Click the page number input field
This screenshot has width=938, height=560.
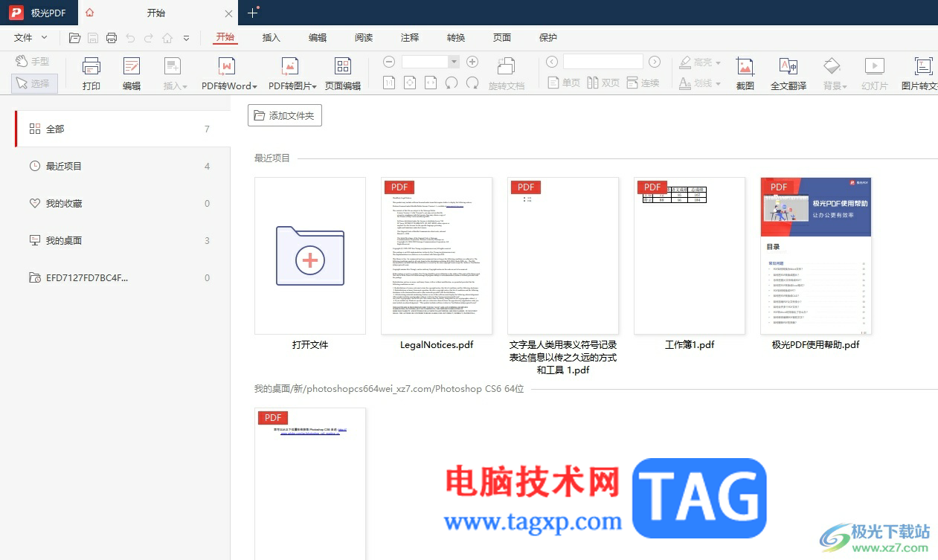[603, 62]
